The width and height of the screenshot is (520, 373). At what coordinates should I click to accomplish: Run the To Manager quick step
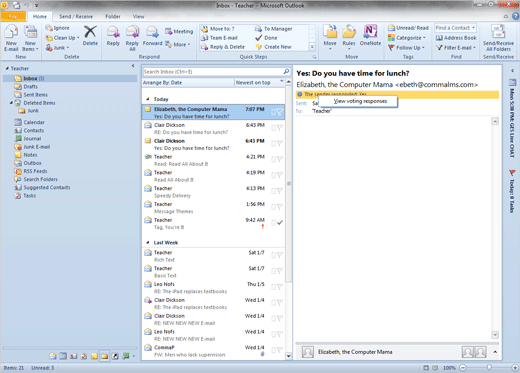pos(274,29)
